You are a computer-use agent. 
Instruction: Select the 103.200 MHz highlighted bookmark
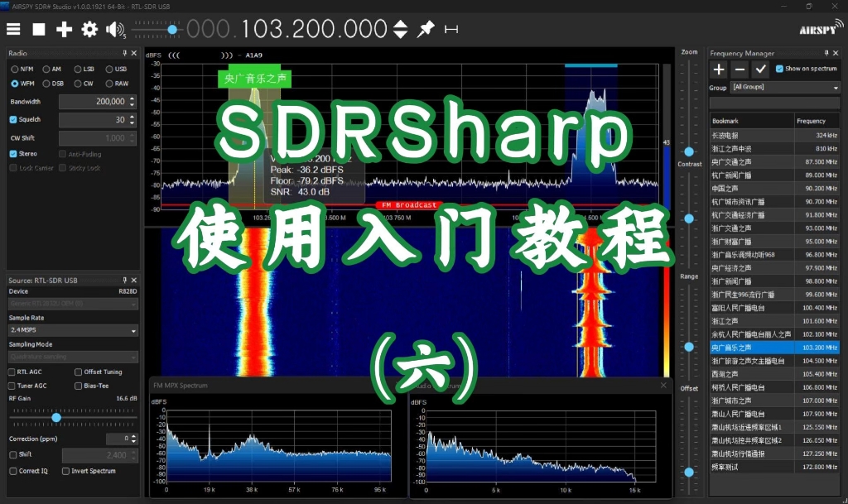coord(774,348)
